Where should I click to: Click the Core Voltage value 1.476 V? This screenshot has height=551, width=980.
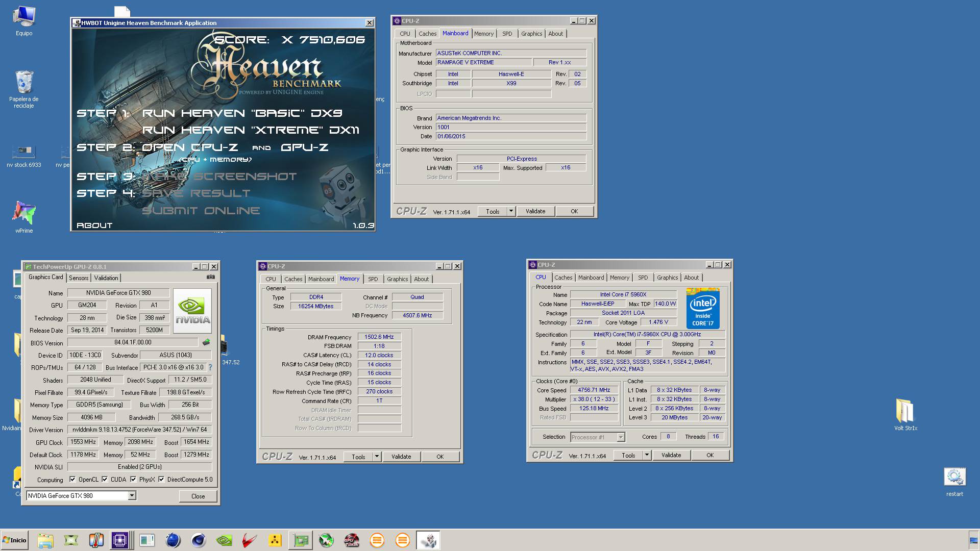(658, 322)
